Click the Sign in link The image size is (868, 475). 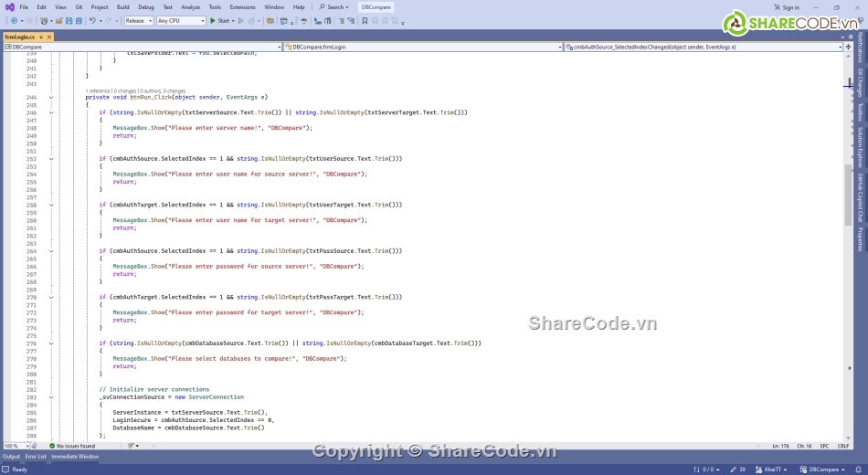coord(787,7)
